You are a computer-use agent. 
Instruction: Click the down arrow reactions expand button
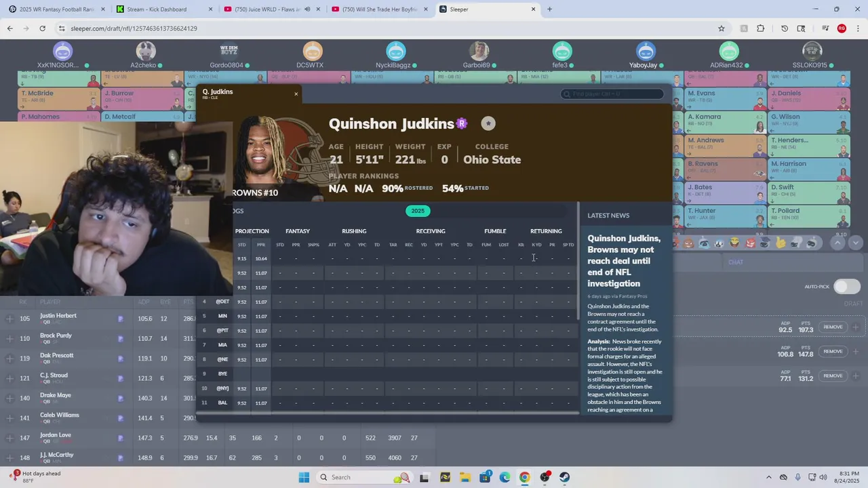click(856, 243)
